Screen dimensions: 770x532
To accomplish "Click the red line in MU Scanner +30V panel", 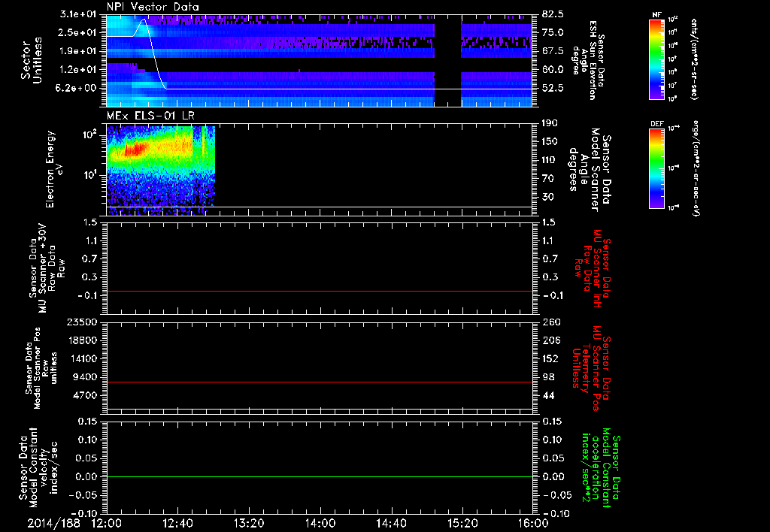I will click(x=319, y=291).
